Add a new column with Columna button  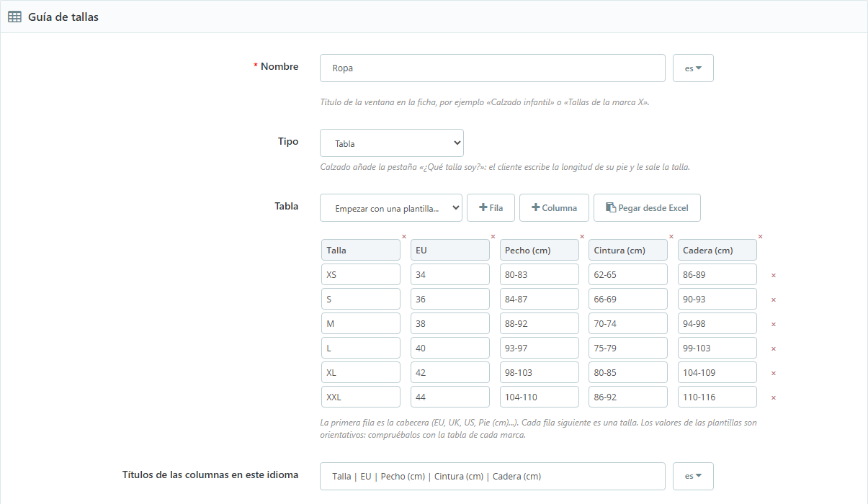click(x=554, y=207)
